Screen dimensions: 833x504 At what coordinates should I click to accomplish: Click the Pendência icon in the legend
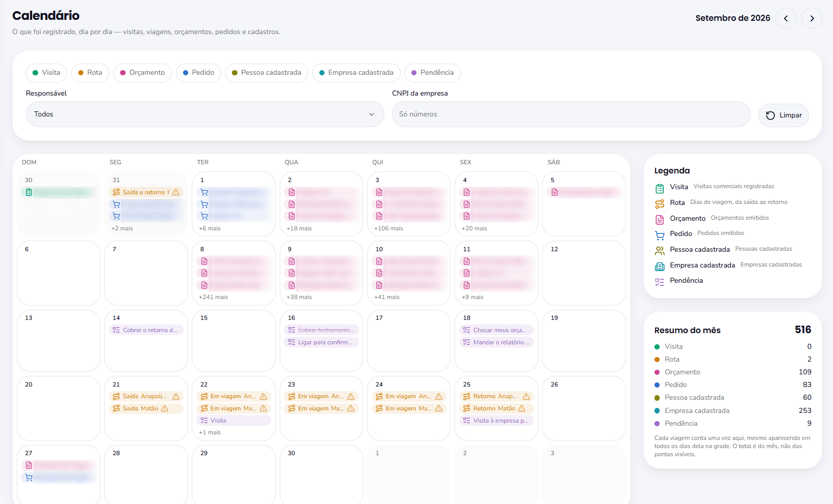click(660, 282)
